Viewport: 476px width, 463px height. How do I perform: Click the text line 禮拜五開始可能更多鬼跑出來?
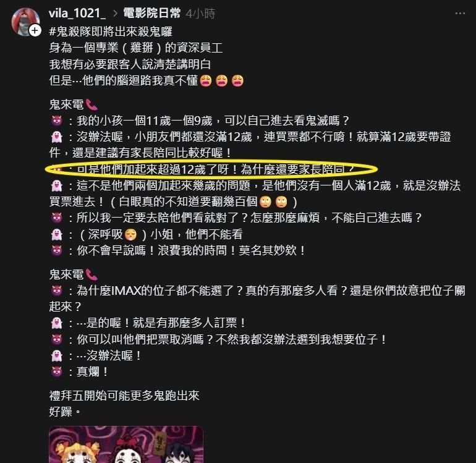tap(124, 396)
